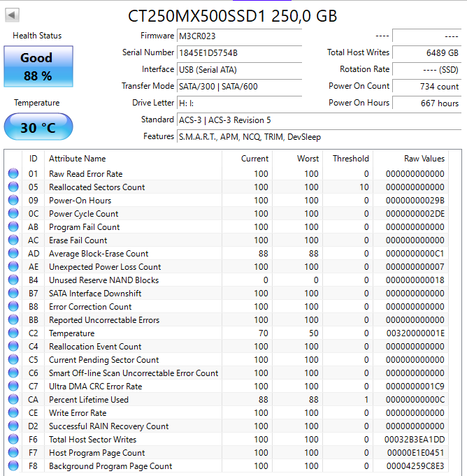467x476 pixels.
Task: Click status orb for Raw Read Error Rate
Action: click(13, 174)
